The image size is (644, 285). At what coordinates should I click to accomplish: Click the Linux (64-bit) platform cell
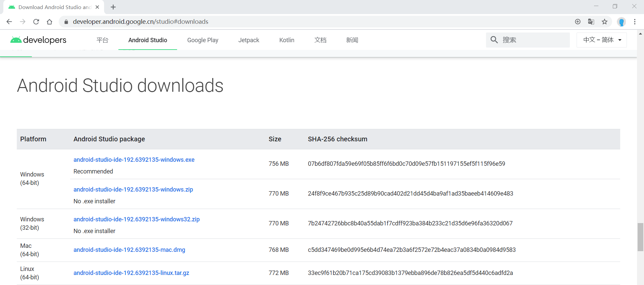30,273
